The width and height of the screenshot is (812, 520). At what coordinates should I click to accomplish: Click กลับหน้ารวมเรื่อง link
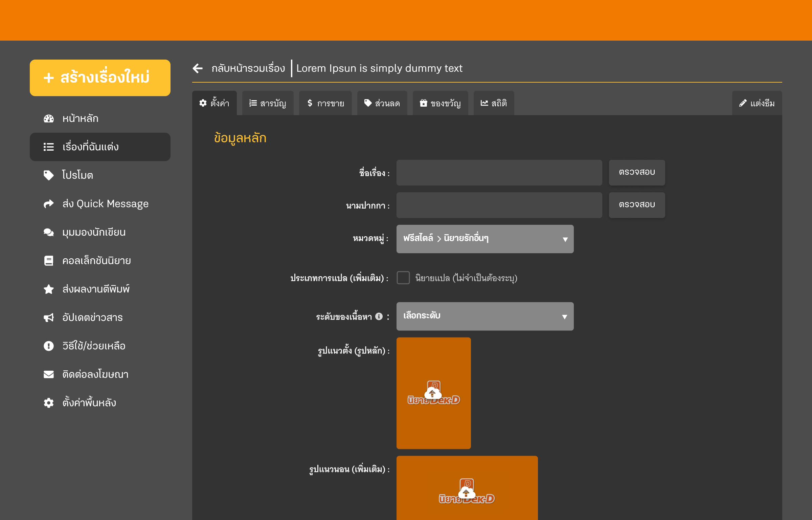(248, 68)
